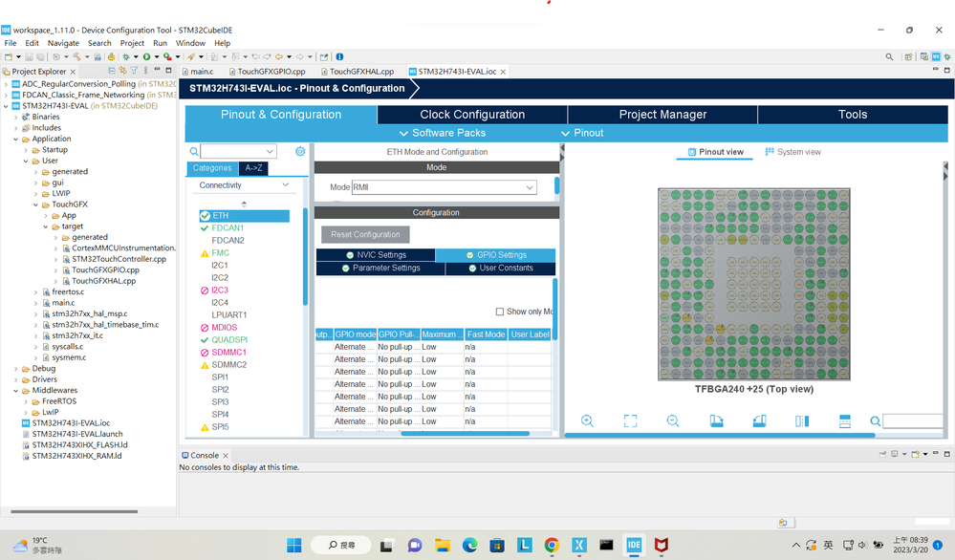Sort by GPIO mode column header
The height and width of the screenshot is (560, 955).
pyautogui.click(x=355, y=334)
